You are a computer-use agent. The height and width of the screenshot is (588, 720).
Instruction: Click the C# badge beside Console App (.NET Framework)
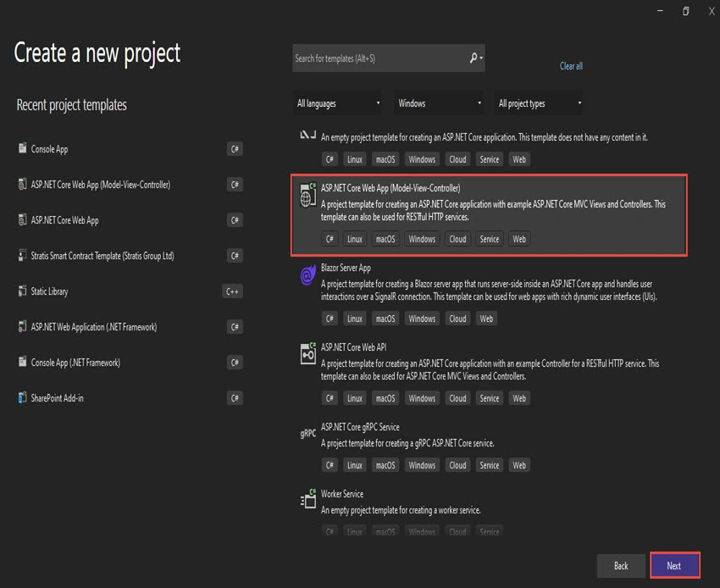235,363
